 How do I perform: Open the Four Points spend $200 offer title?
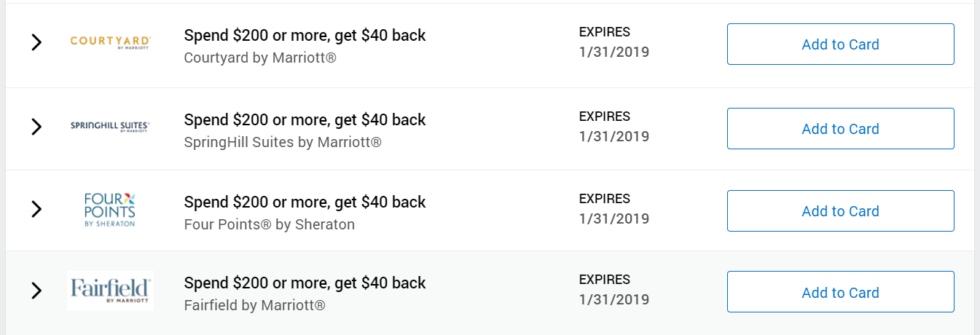point(305,202)
